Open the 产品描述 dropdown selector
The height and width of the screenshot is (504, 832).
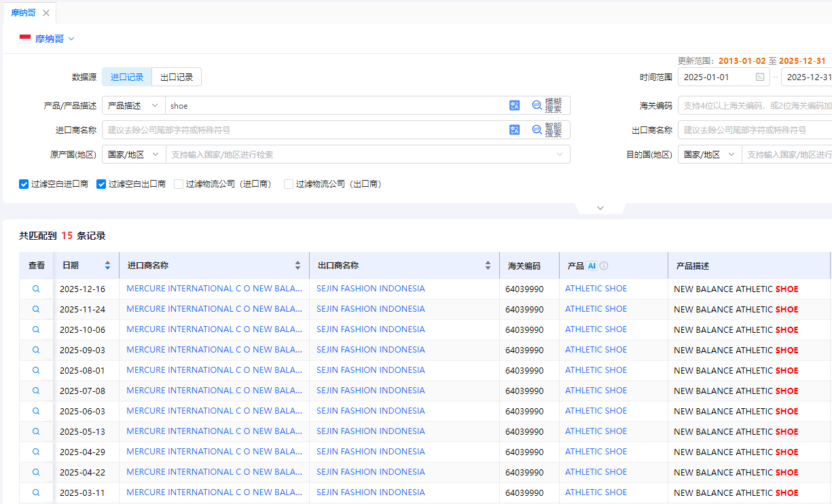click(133, 105)
